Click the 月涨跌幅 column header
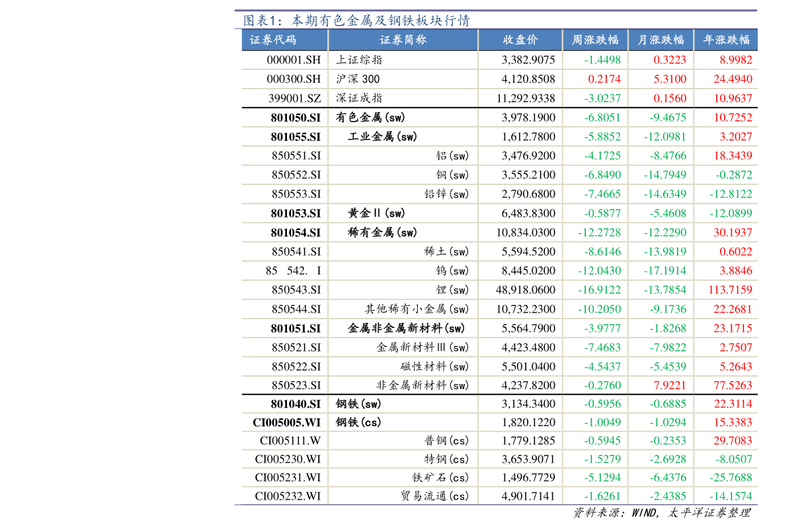 660,40
